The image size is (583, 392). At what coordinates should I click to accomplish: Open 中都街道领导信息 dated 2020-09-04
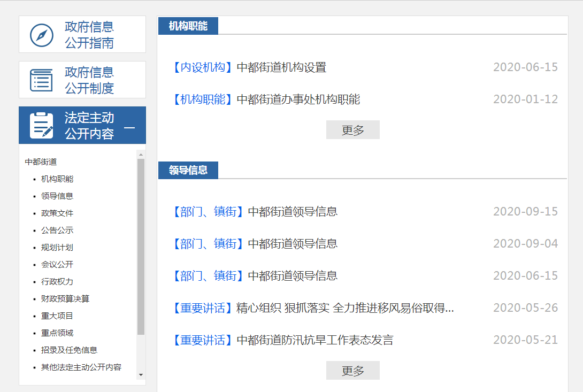293,244
